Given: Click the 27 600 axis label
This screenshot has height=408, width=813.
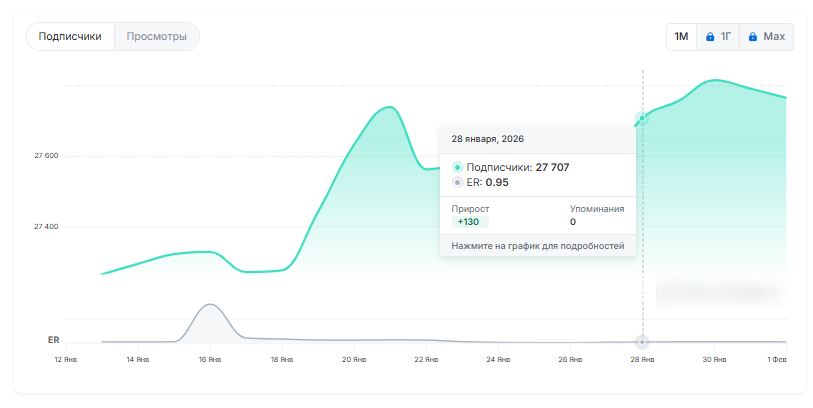Looking at the screenshot, I should pos(46,156).
